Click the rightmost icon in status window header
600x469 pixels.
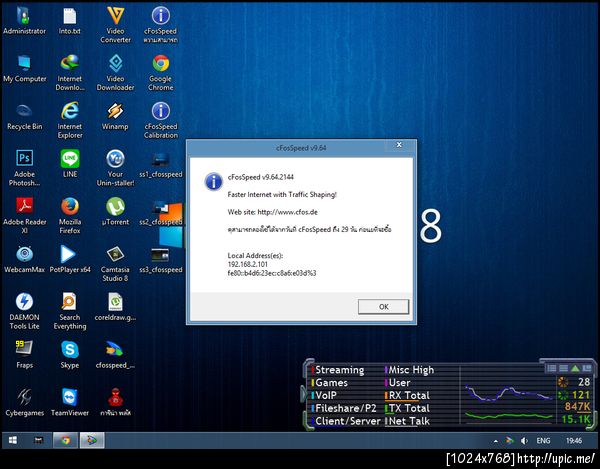click(586, 368)
